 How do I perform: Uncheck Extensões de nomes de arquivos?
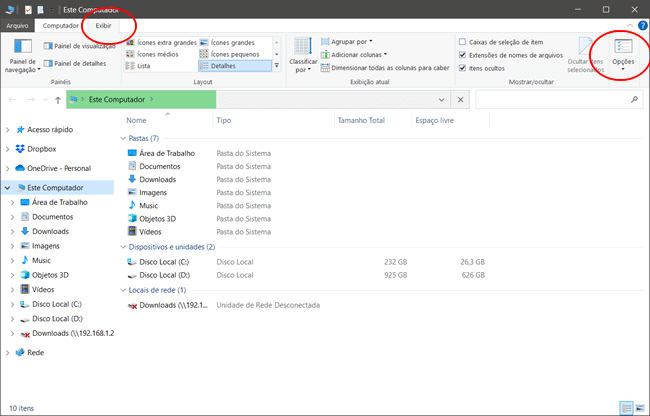pyautogui.click(x=462, y=54)
